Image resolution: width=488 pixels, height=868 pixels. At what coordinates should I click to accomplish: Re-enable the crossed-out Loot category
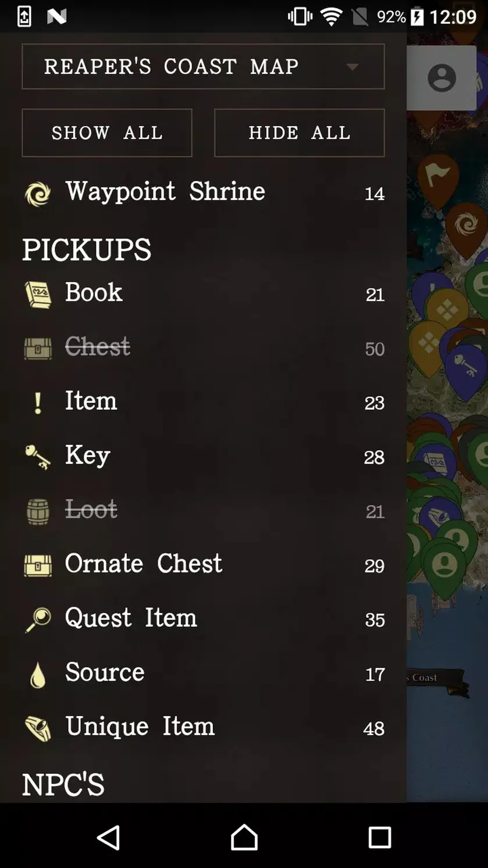click(204, 511)
